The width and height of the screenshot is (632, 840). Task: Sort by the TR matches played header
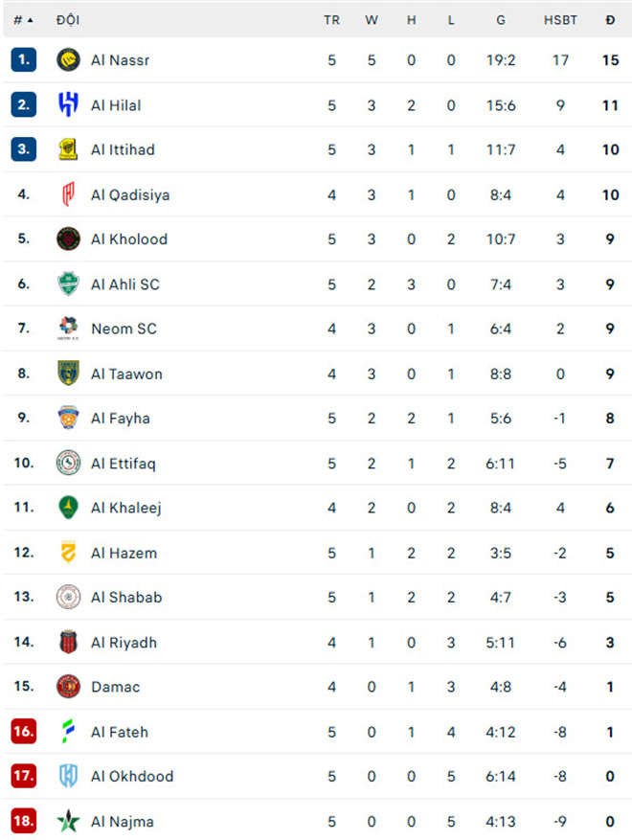tap(331, 19)
